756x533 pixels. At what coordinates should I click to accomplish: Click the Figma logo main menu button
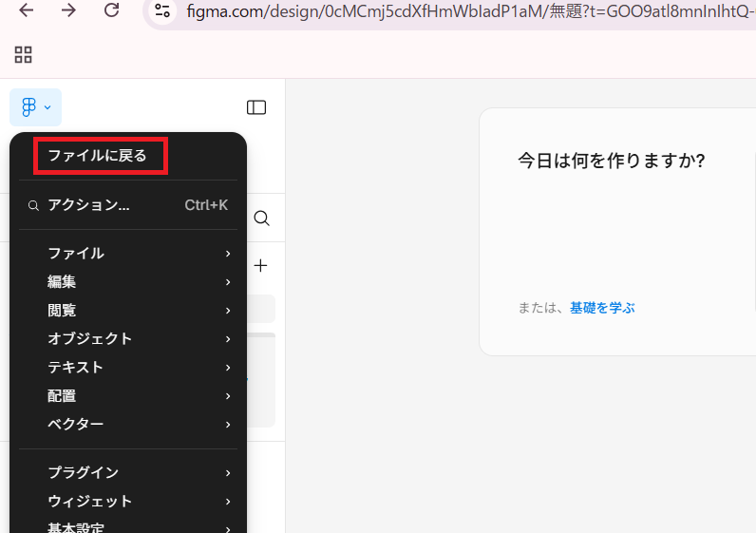[35, 107]
